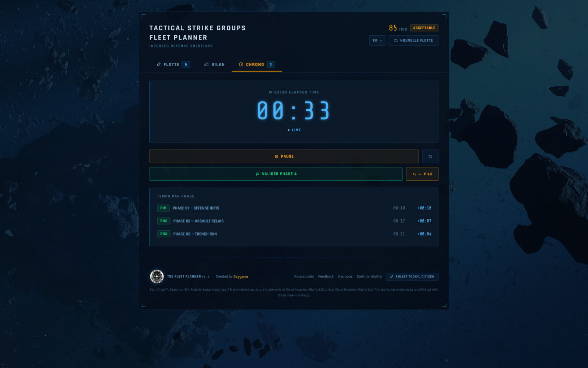Click the +00:04 split time
Viewport: 588px width, 368px height.
click(x=424, y=234)
